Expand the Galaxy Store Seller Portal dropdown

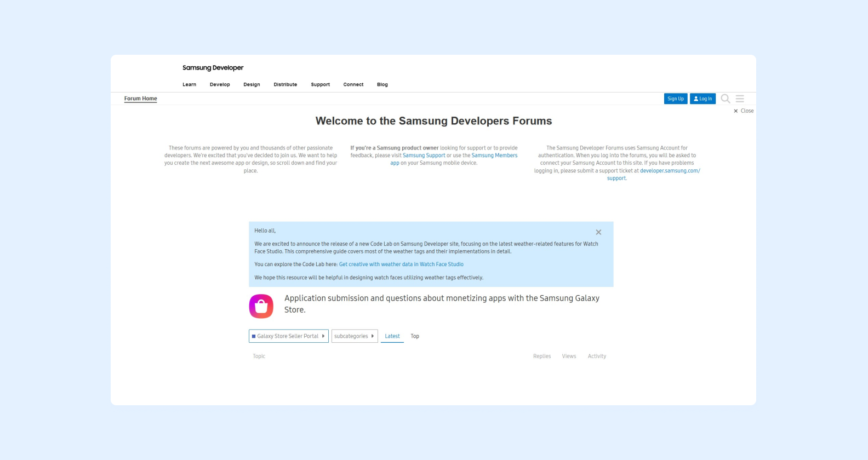click(x=289, y=336)
